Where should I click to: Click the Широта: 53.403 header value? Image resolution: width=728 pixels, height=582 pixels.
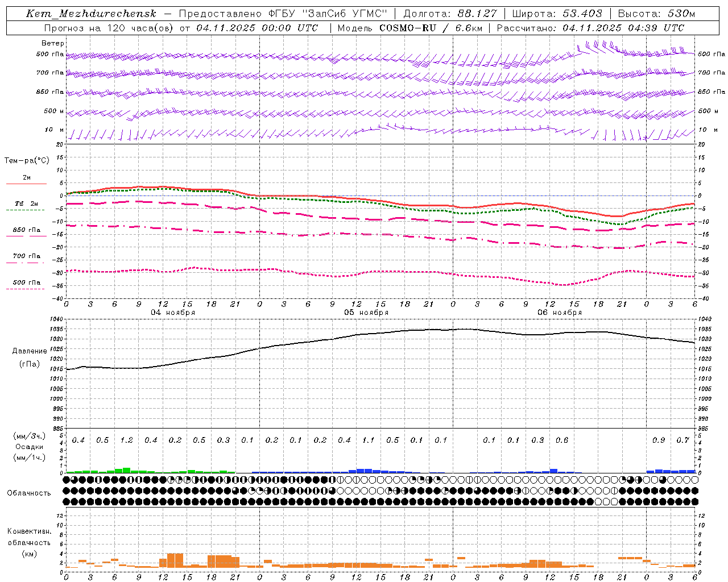[x=557, y=14]
